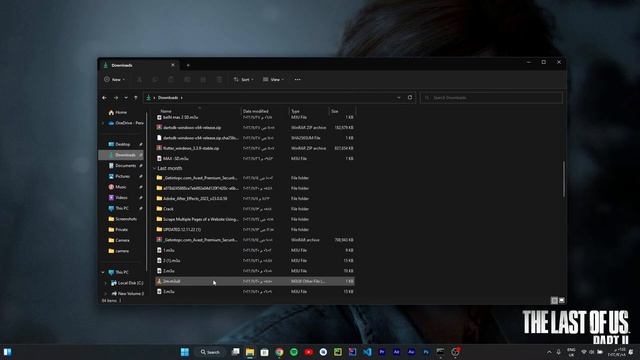Viewport: 640px width, 360px height.
Task: Expand the address bar history dropdown
Action: (399, 98)
